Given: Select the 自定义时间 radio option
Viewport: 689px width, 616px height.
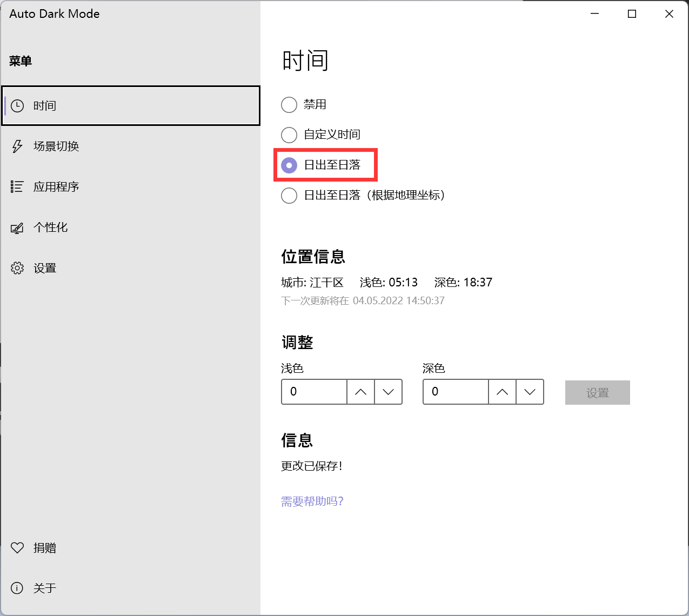Looking at the screenshot, I should pos(289,135).
